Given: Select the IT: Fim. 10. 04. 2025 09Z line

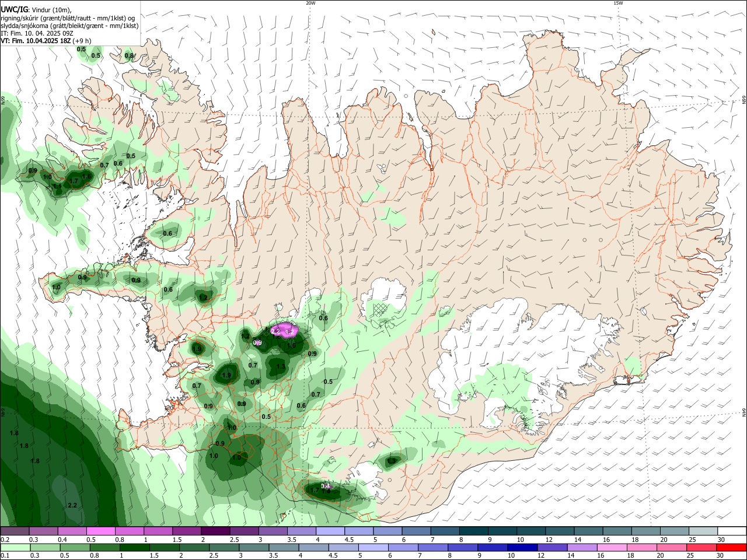Looking at the screenshot, I should point(36,33).
